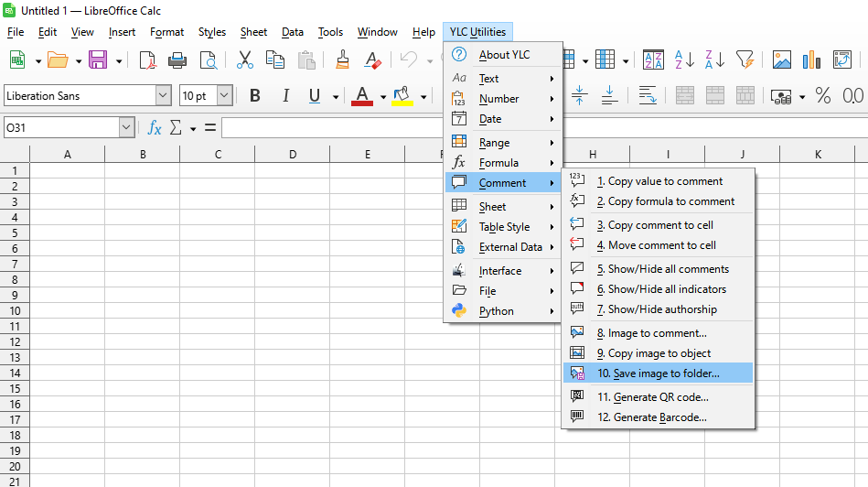Image resolution: width=868 pixels, height=487 pixels.
Task: Click the Sort Ascending icon
Action: (684, 60)
